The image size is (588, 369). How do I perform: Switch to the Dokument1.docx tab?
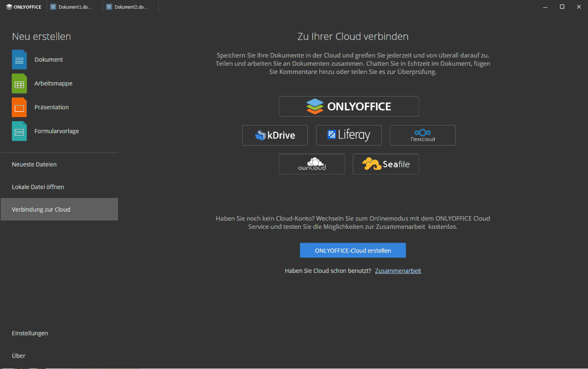pyautogui.click(x=74, y=7)
